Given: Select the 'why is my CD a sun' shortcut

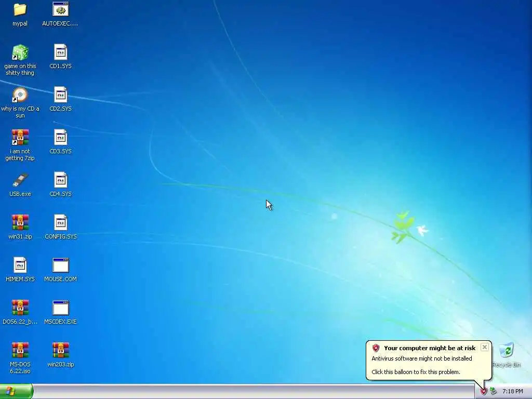Looking at the screenshot, I should click(x=20, y=95).
